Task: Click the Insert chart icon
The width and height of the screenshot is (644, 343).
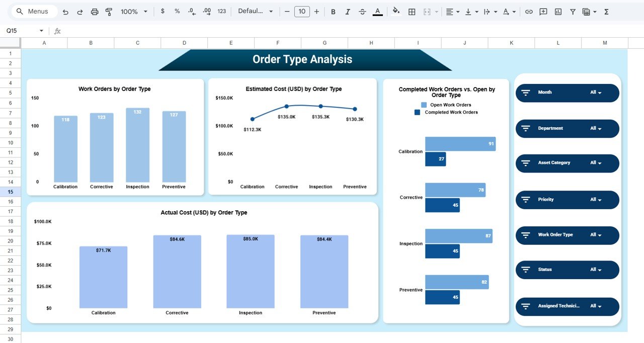Action: 558,11
